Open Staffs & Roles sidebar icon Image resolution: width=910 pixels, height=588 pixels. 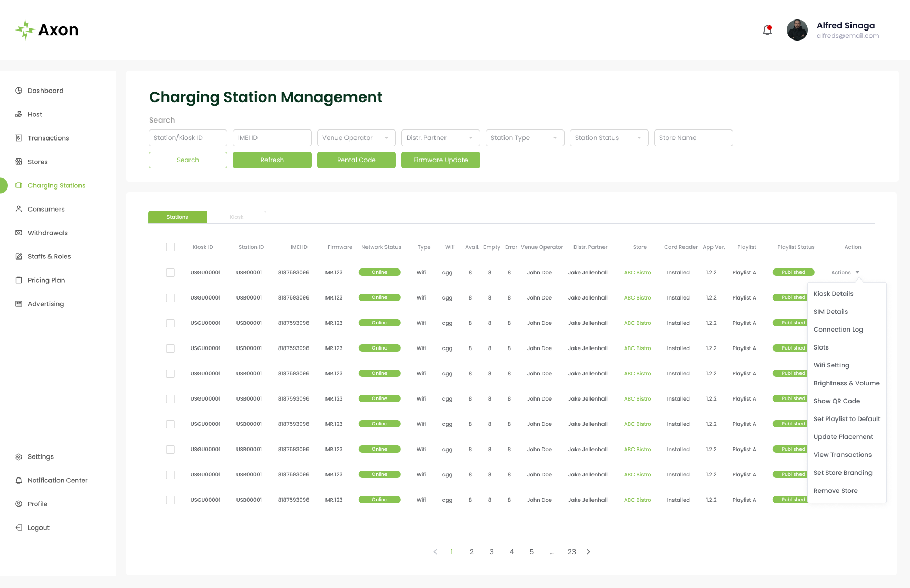(18, 256)
